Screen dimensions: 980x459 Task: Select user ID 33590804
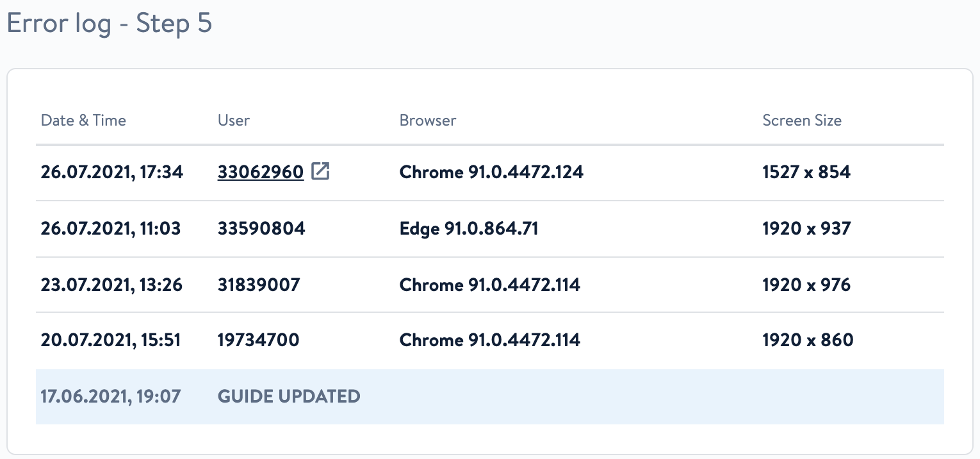pos(261,228)
